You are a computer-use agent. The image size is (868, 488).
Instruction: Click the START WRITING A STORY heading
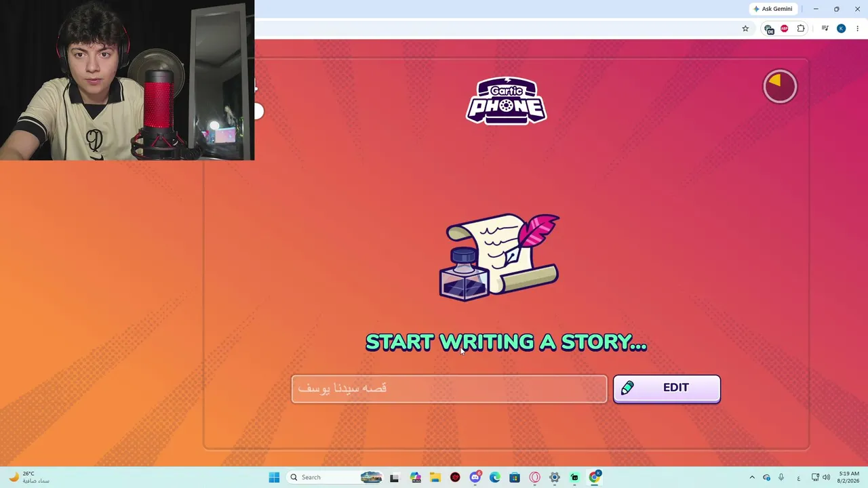pos(506,342)
